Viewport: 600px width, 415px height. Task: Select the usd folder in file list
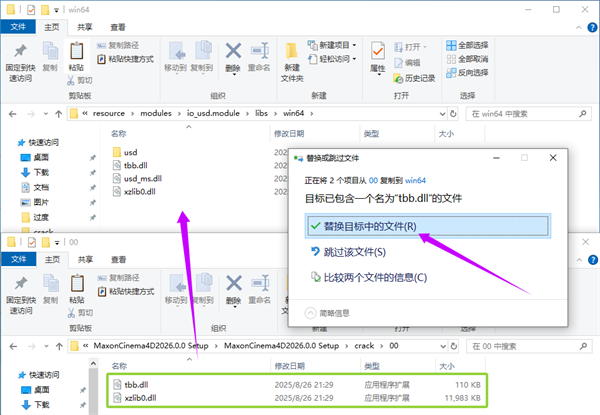131,152
